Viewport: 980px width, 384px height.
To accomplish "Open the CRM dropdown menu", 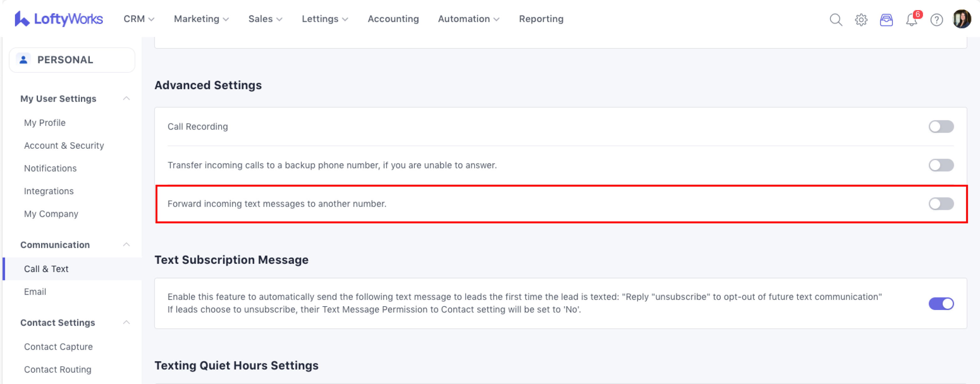I will point(139,19).
